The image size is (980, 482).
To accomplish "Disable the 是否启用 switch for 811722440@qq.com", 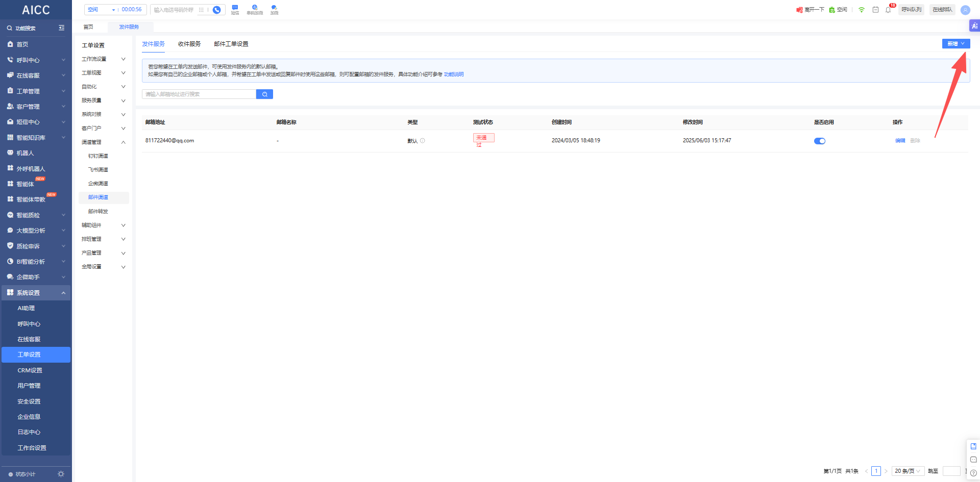I will tap(819, 141).
